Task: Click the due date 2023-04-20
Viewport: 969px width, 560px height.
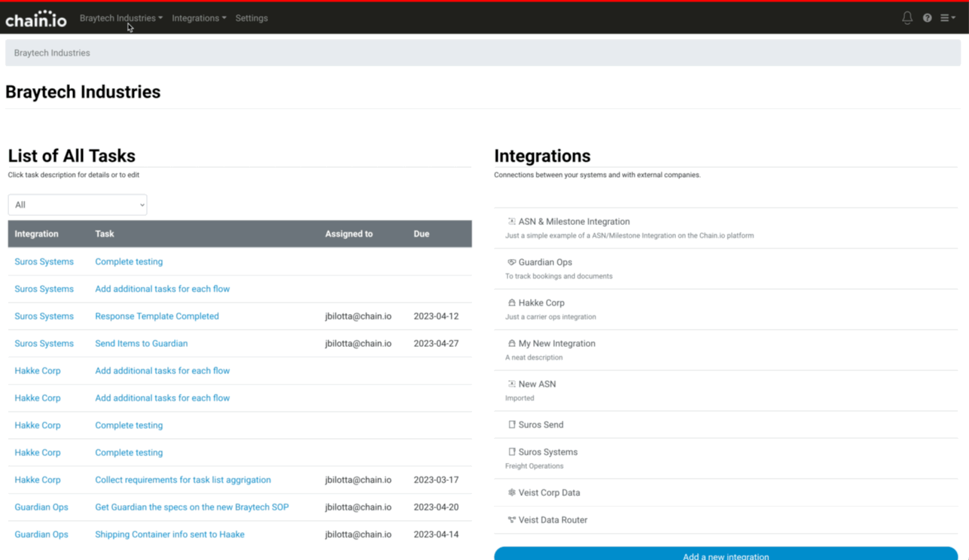Action: pyautogui.click(x=436, y=507)
